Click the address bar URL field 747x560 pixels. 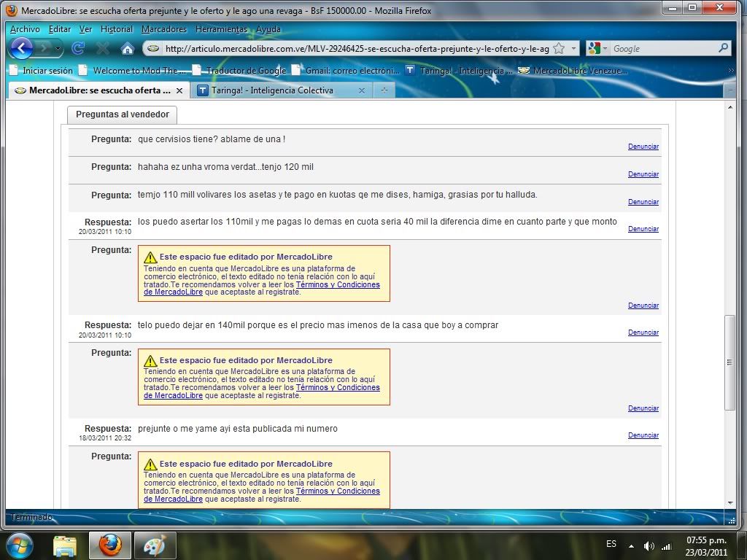pos(356,48)
